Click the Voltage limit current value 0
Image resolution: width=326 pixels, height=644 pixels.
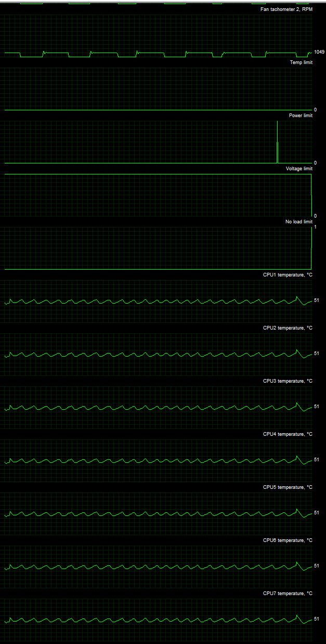pyautogui.click(x=315, y=216)
